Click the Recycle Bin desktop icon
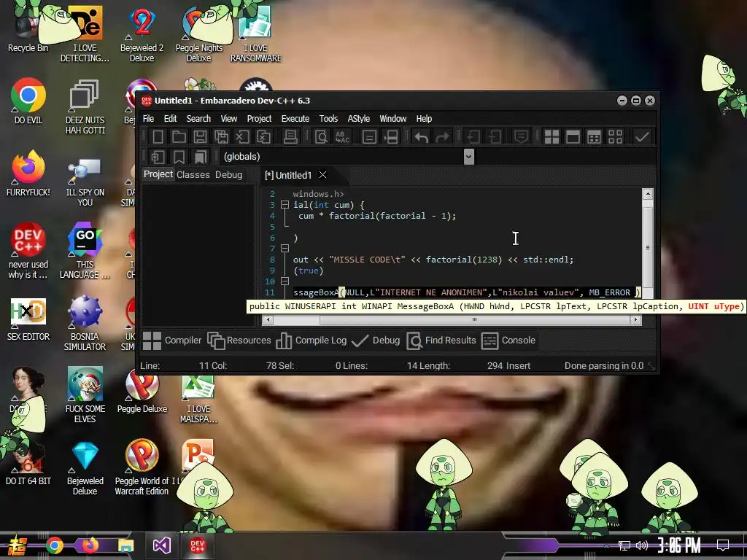Screen dimensions: 747x560 [x=28, y=28]
